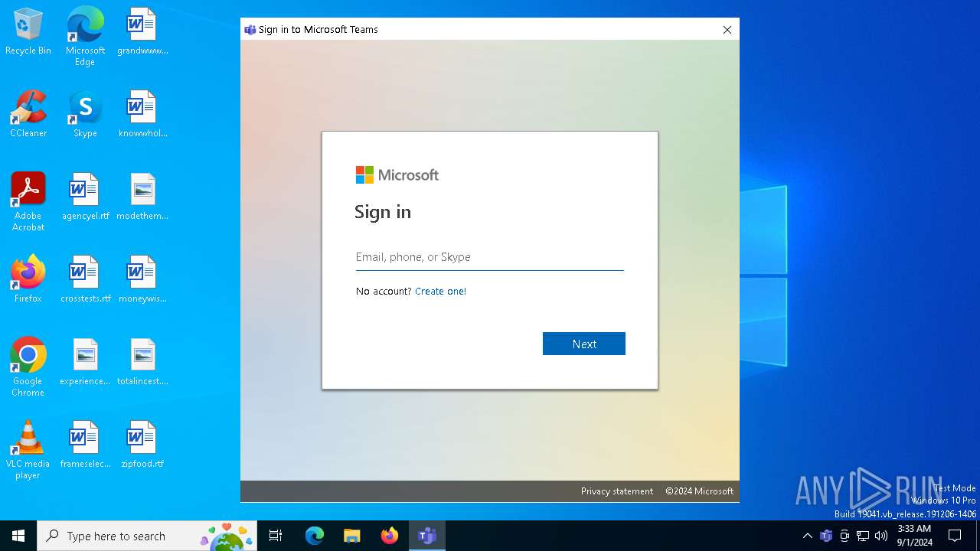The height and width of the screenshot is (551, 980).
Task: Open the Privacy statement link
Action: (617, 491)
